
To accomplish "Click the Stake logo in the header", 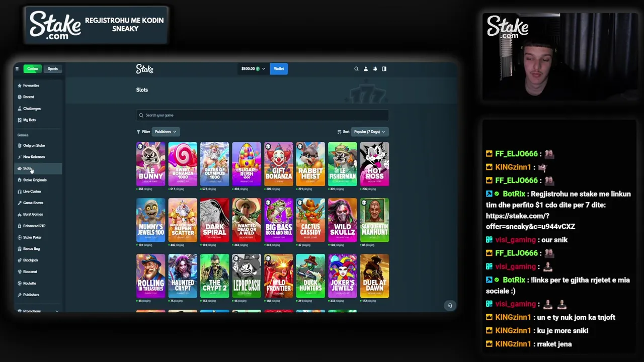I will coord(144,69).
